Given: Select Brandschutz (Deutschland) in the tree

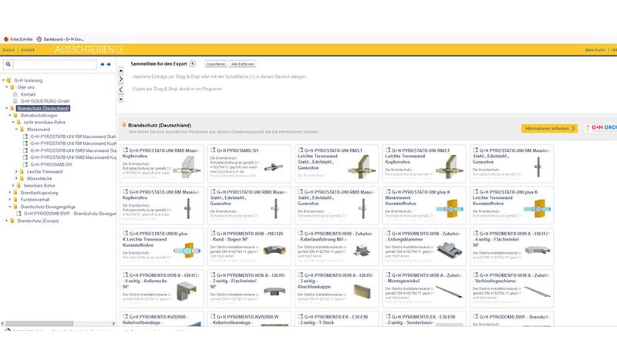Looking at the screenshot, I should coord(43,108).
